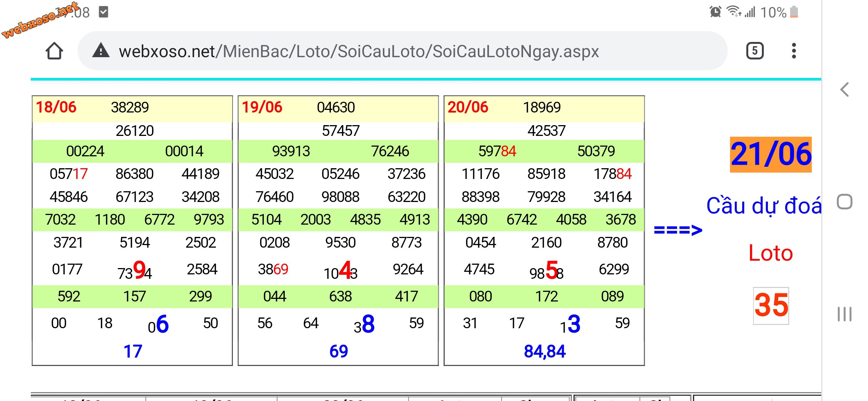Screen dimensions: 868x401
Task: Tap the 20/06 date header
Action: tap(468, 107)
